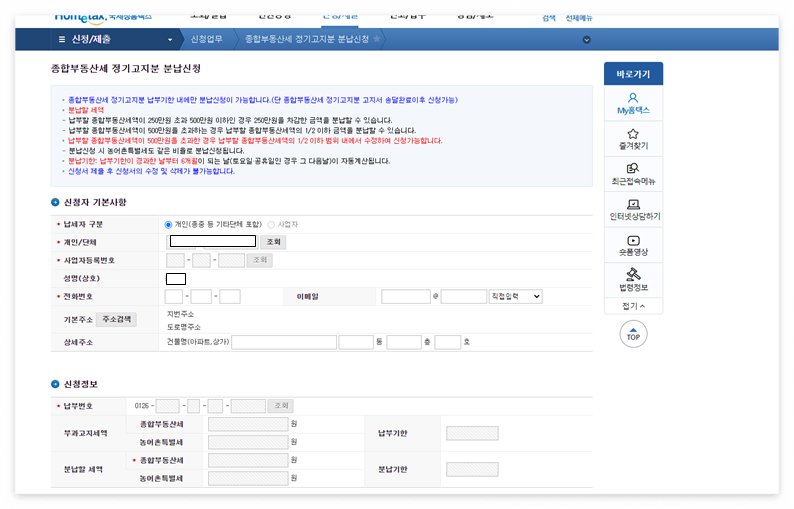Click the TOP scroll-to-top button

(633, 334)
